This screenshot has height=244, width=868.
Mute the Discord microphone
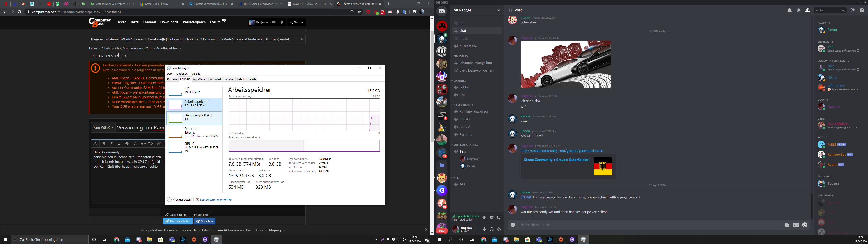click(484, 229)
